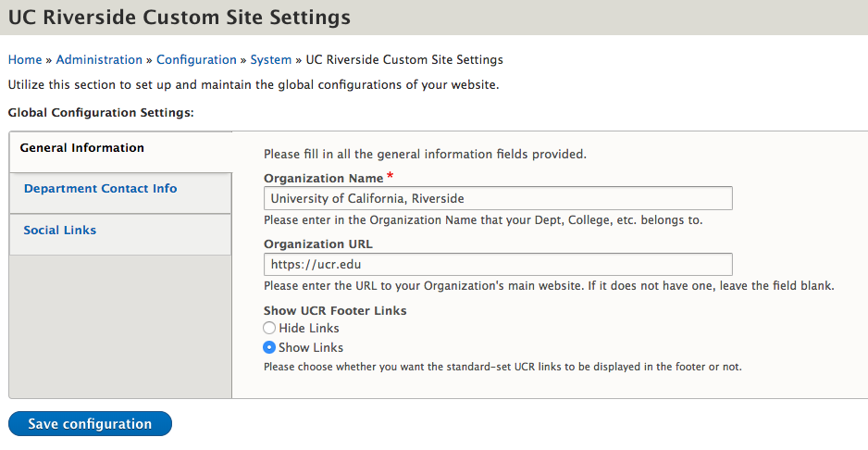This screenshot has width=868, height=450.
Task: Click the "Show Links" option label text
Action: [311, 348]
